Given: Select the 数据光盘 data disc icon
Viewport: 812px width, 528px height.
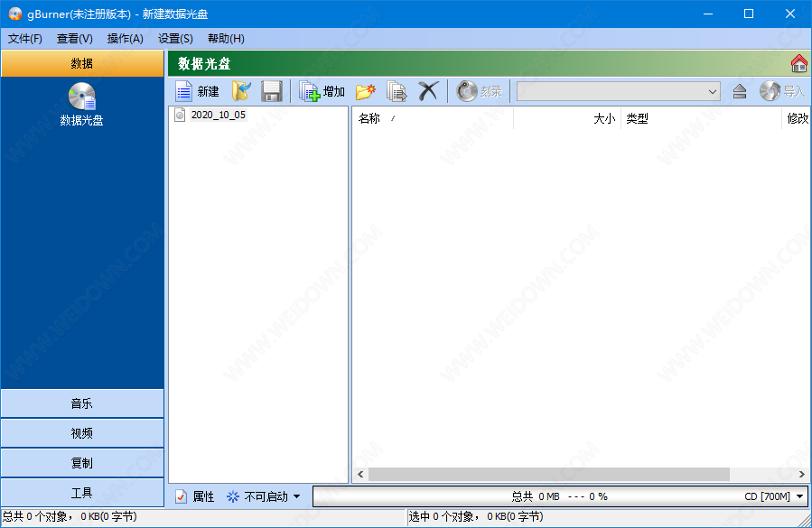Looking at the screenshot, I should click(x=82, y=105).
